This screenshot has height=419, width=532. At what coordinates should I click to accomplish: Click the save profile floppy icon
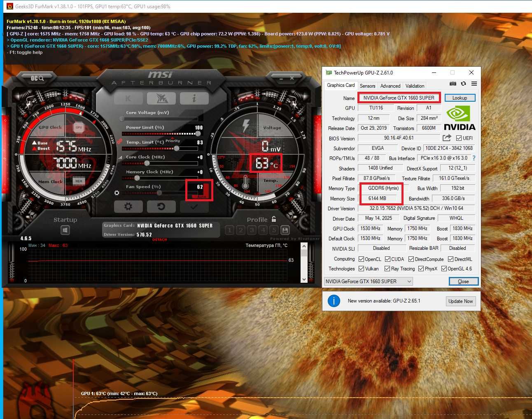(x=285, y=230)
